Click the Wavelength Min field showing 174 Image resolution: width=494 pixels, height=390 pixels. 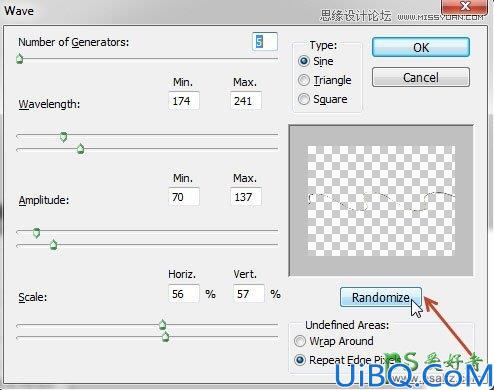(x=184, y=101)
